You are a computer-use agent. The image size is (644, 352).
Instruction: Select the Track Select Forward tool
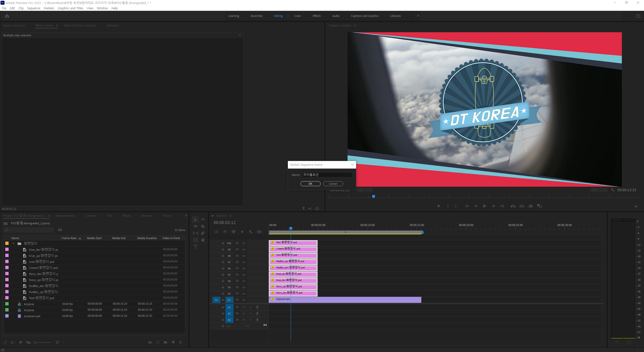coord(203,220)
